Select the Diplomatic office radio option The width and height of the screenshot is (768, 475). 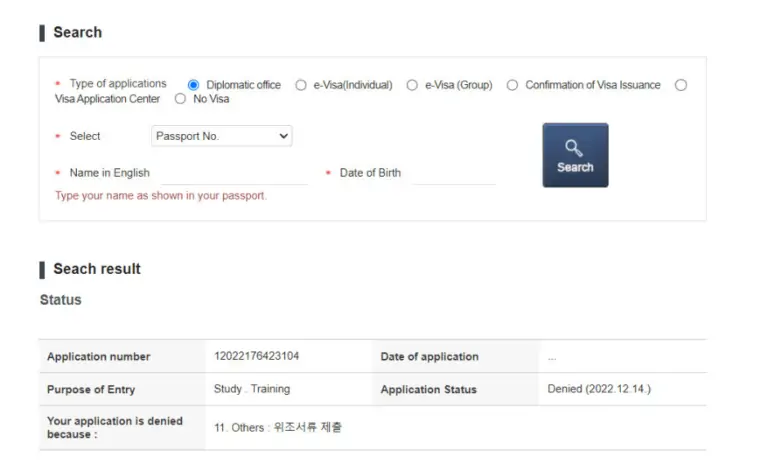tap(194, 85)
